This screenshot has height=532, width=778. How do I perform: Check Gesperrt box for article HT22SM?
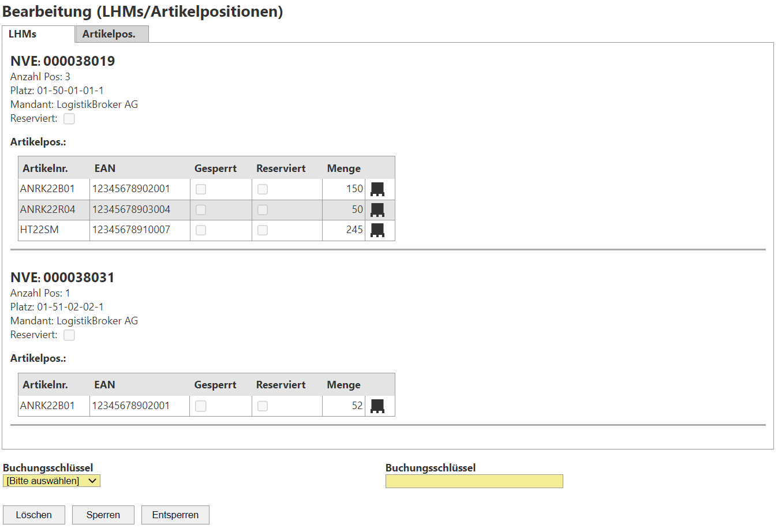coord(201,230)
